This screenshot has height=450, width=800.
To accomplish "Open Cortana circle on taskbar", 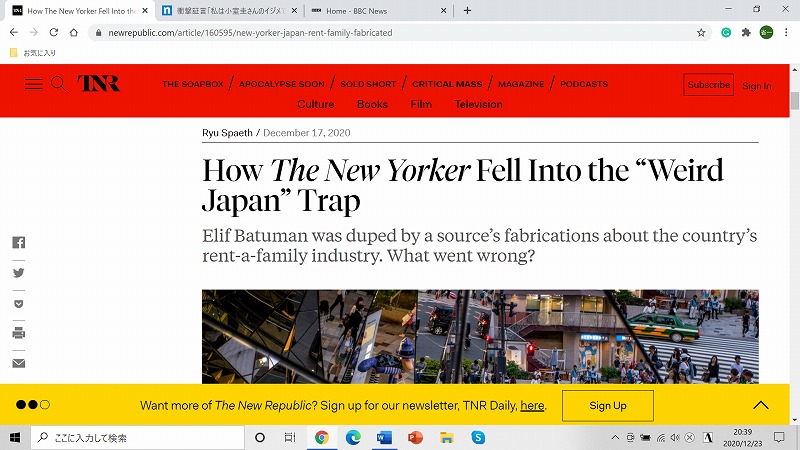I will coord(260,437).
